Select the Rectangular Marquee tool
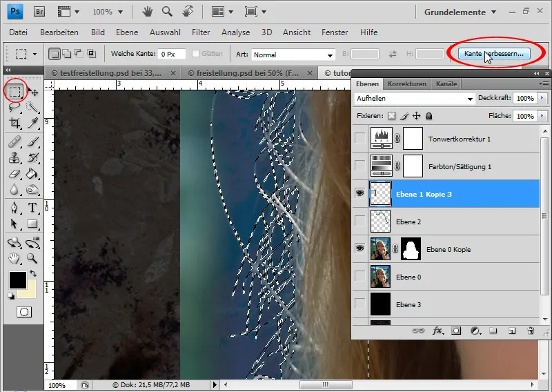552x392 pixels. tap(14, 92)
